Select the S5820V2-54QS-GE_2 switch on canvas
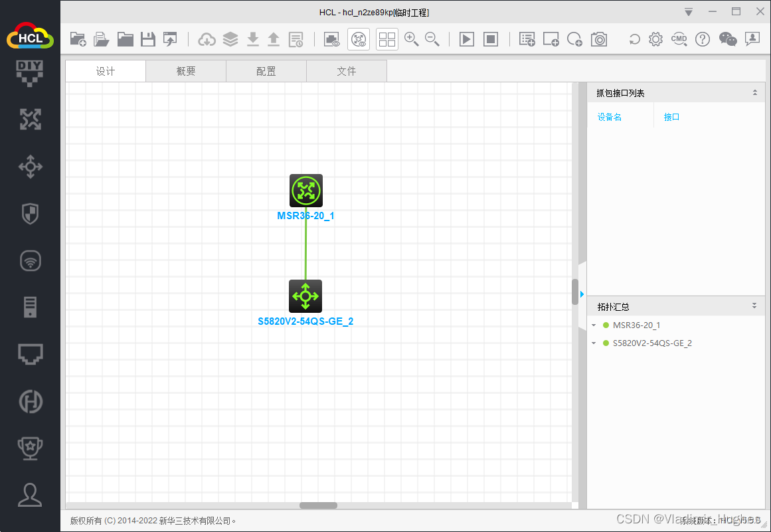Screen dimensions: 771x532 point(305,296)
